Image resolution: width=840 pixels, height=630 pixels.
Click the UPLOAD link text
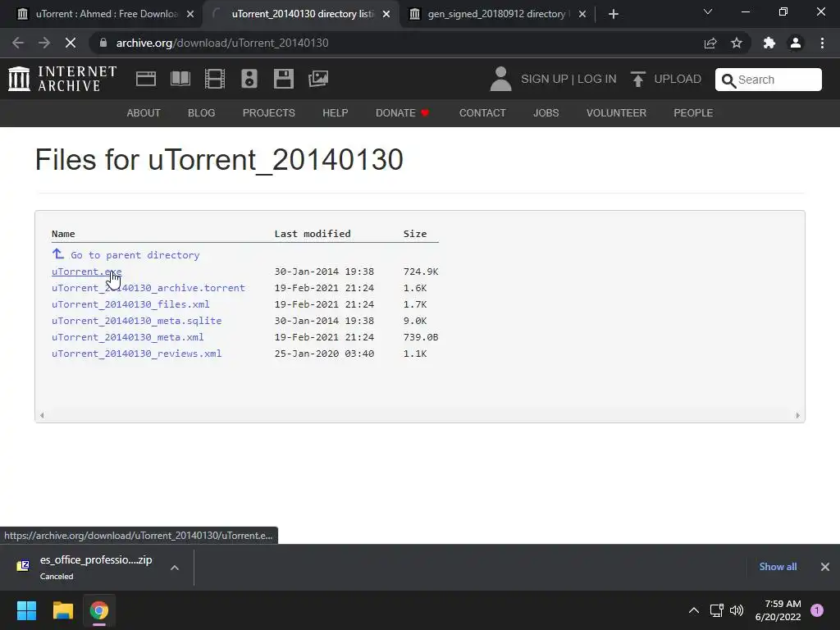coord(678,79)
